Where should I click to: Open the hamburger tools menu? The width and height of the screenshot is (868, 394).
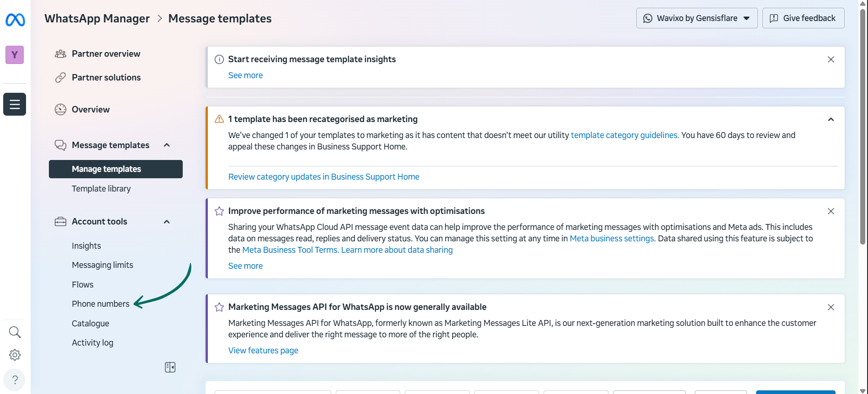click(15, 104)
